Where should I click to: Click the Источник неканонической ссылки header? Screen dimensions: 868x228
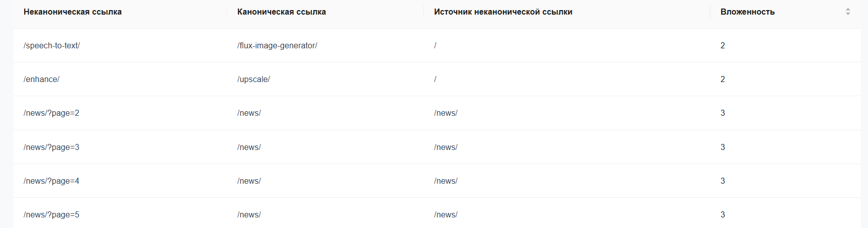[503, 12]
